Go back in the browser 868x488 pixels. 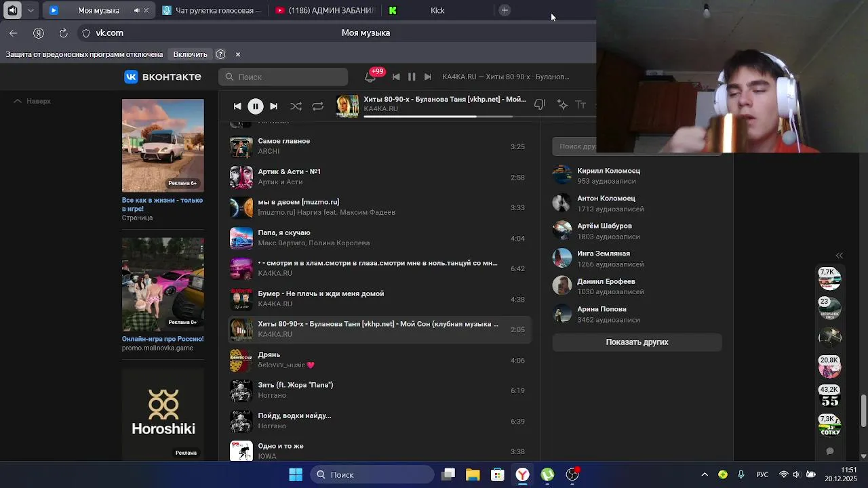14,33
